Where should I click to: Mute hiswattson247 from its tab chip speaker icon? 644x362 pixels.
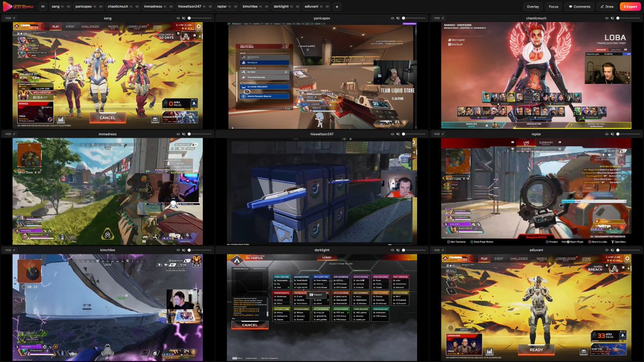click(x=204, y=6)
